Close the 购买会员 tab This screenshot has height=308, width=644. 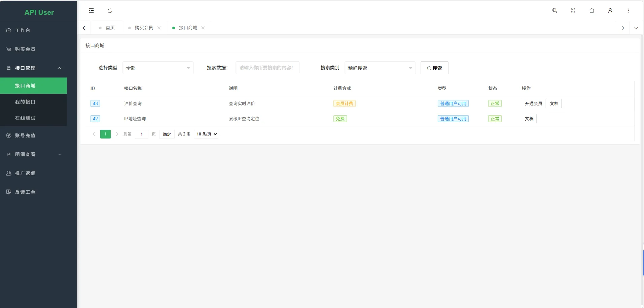159,28
